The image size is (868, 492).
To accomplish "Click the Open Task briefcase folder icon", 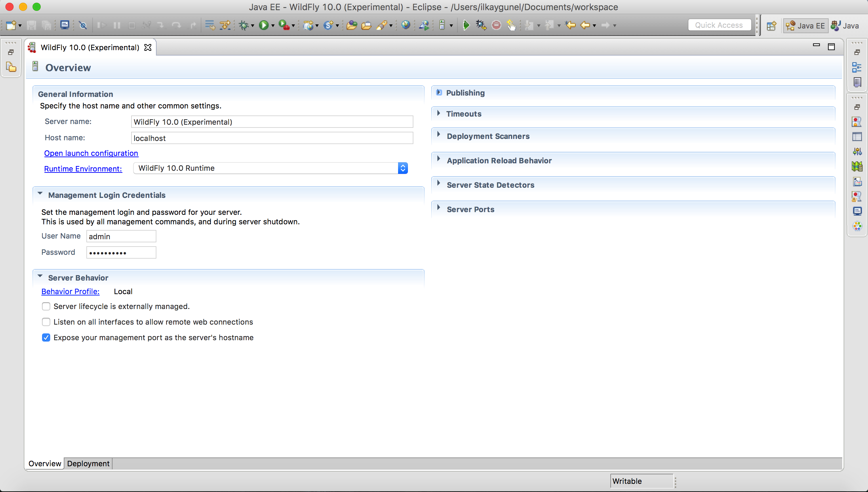I will tap(366, 25).
